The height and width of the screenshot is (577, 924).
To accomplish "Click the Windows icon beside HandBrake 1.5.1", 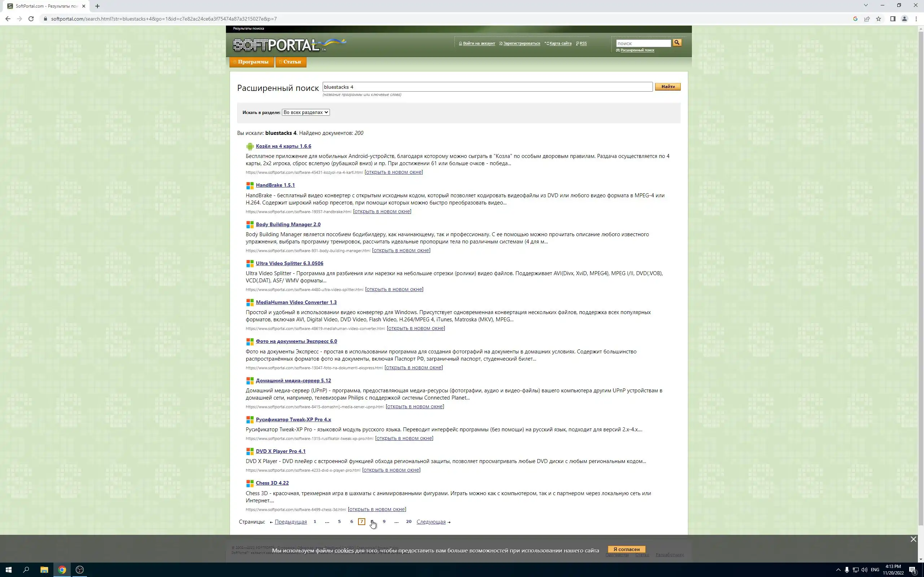I will 250,185.
